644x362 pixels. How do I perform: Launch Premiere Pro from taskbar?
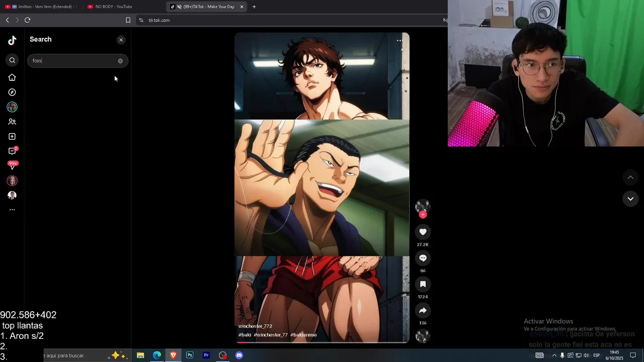(x=206, y=355)
